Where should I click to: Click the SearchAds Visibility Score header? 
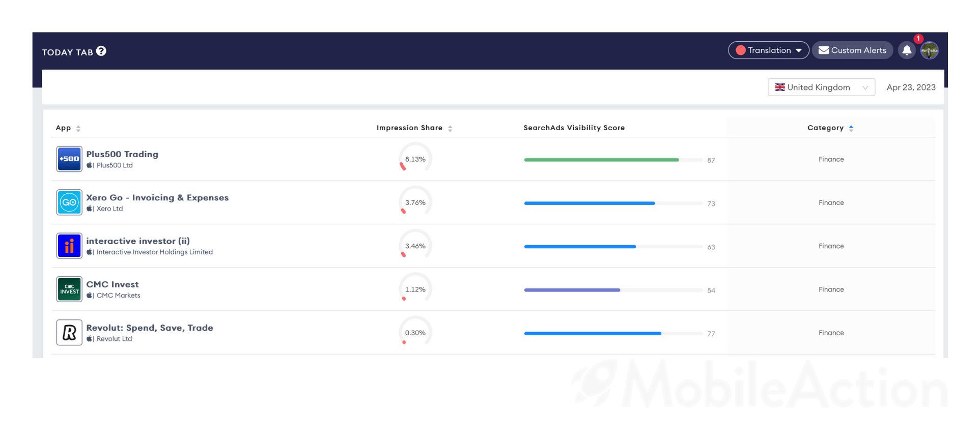[574, 128]
